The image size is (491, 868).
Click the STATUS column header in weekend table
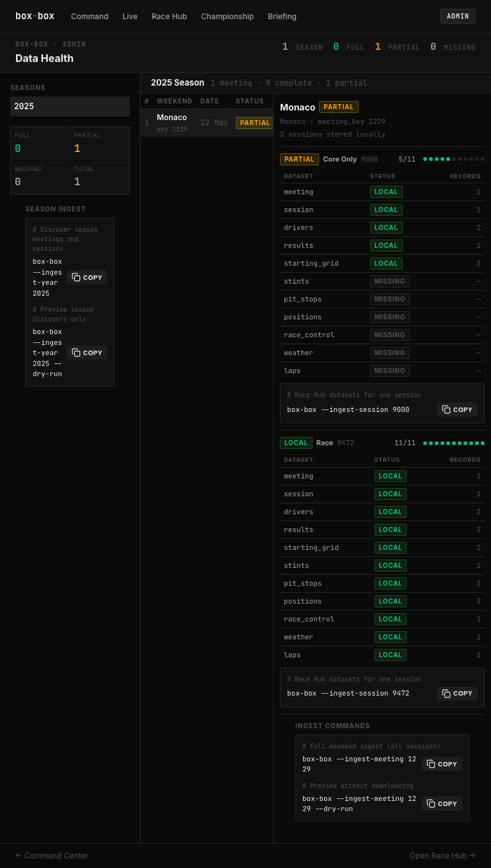(249, 101)
